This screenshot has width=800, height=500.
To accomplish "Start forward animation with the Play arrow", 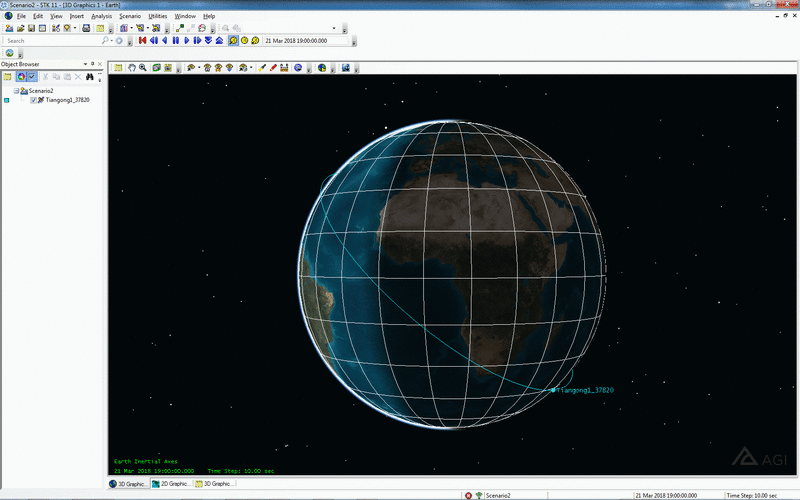I will click(x=187, y=40).
